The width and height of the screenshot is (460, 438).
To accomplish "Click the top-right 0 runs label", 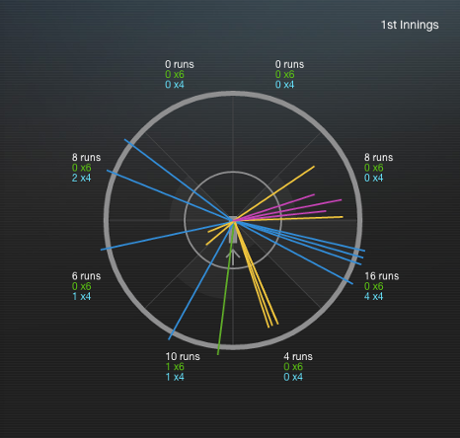I will [289, 64].
